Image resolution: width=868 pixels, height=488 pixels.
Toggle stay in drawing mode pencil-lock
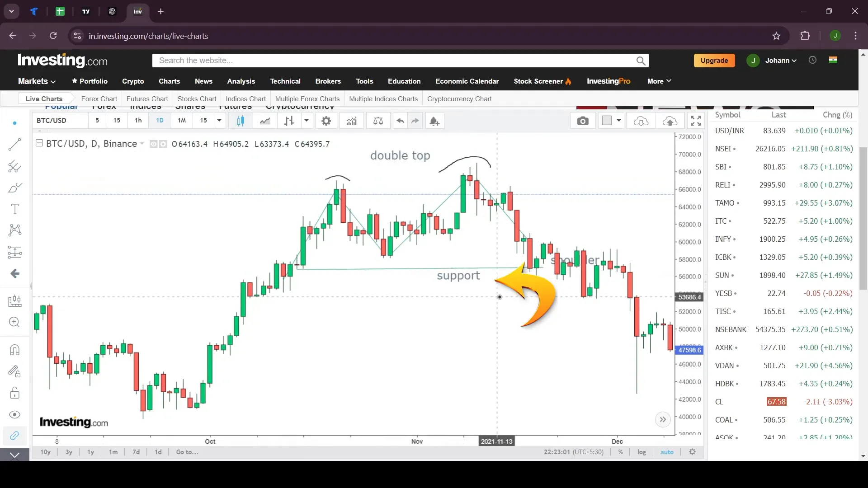click(14, 371)
